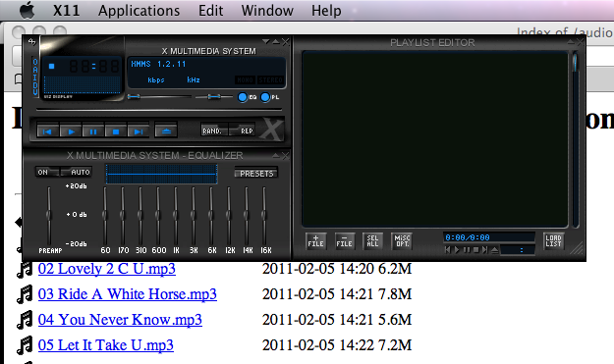The image size is (614, 364).
Task: Start playback with the play button
Action: (x=71, y=130)
